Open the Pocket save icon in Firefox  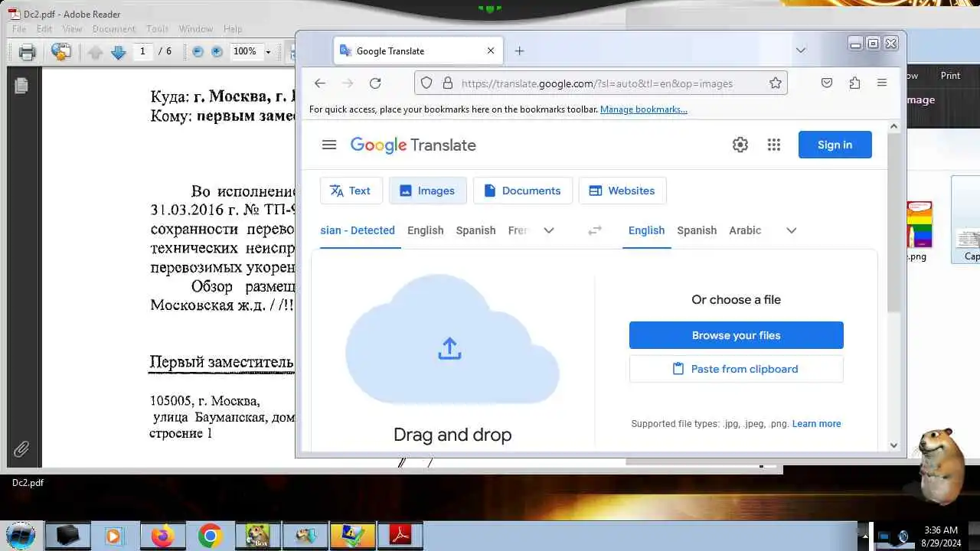click(827, 83)
